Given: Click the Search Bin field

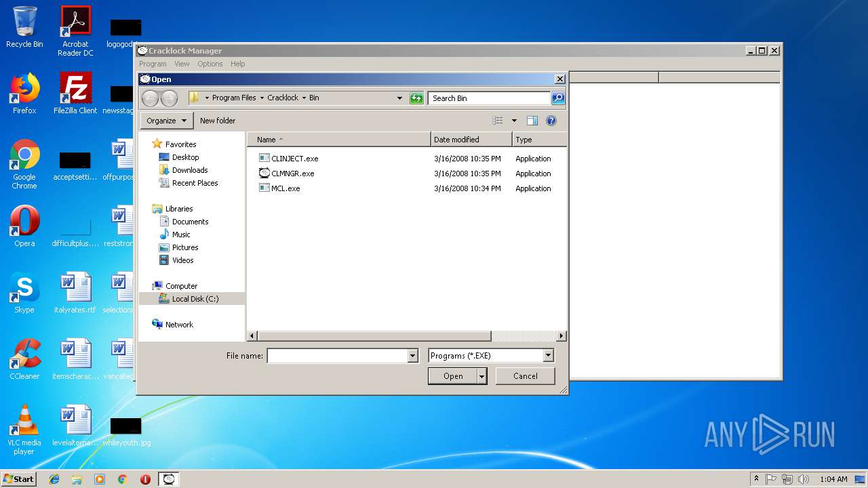Looking at the screenshot, I should (489, 98).
